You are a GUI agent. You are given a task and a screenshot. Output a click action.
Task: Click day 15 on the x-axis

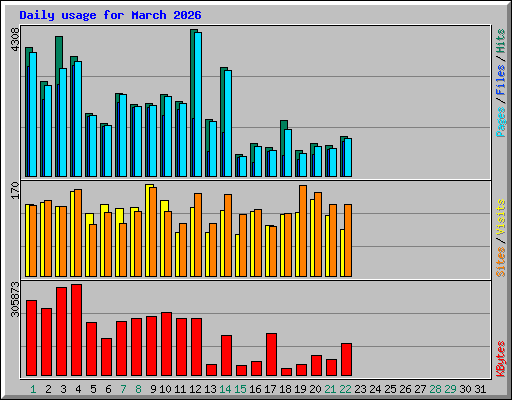(240, 389)
